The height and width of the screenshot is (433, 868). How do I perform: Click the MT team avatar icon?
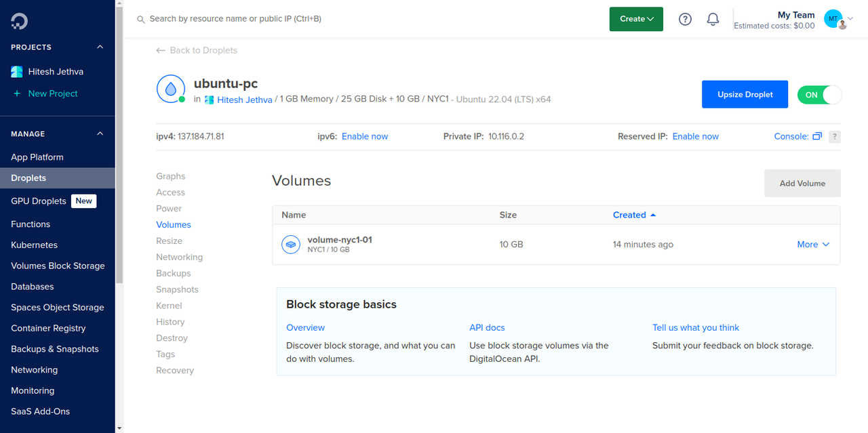coord(833,18)
